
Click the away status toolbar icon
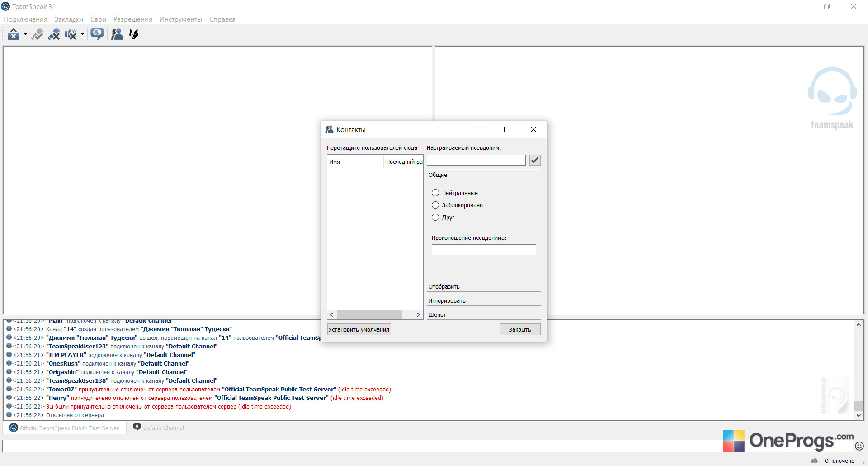[x=14, y=34]
